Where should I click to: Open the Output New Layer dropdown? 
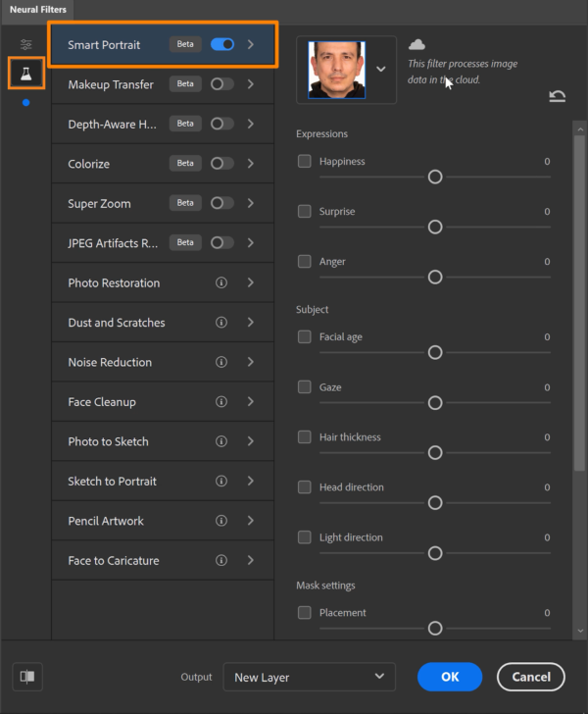click(309, 677)
